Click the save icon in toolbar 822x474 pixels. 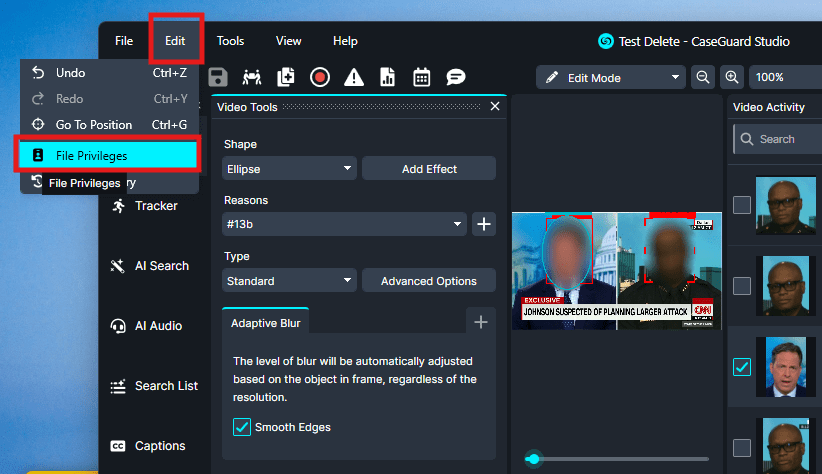tap(218, 77)
